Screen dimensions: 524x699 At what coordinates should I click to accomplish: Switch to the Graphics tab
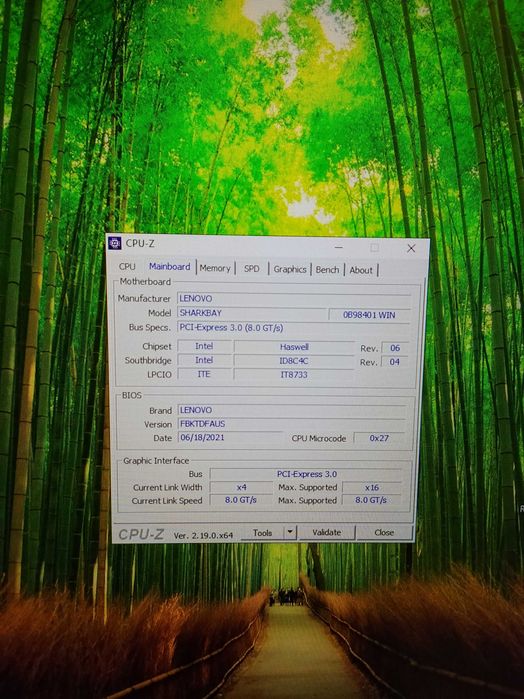pos(290,269)
